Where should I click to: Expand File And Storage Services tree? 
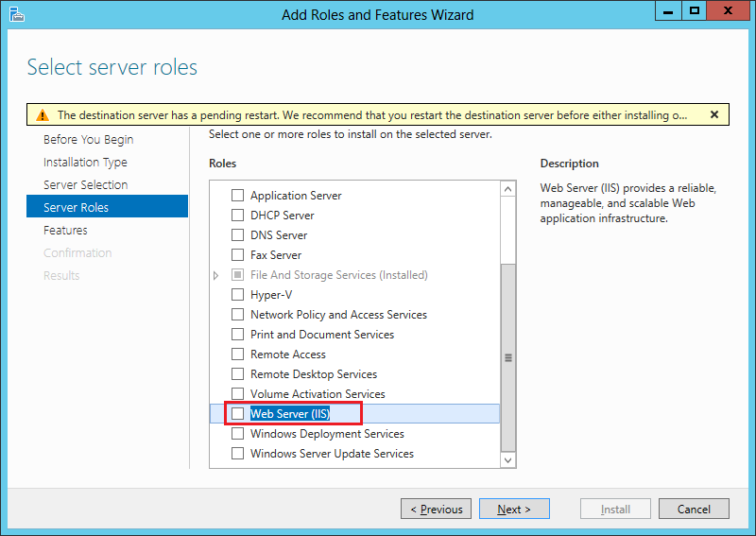(216, 275)
